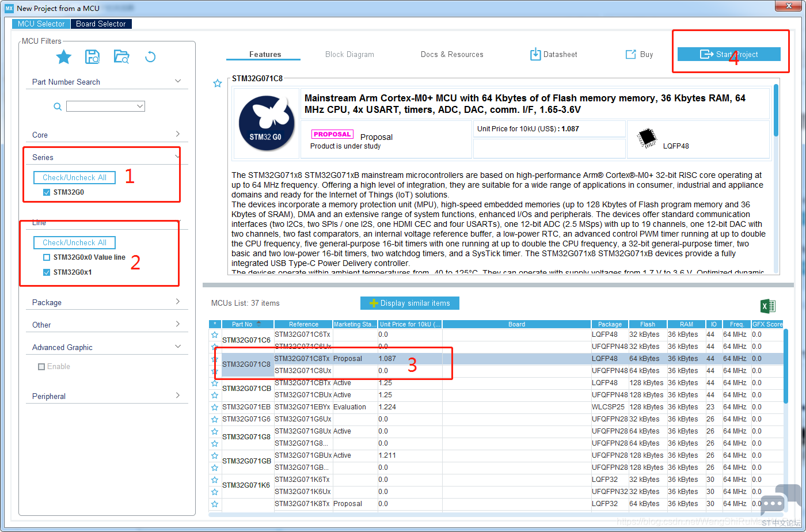Screen dimensions: 806x532
Task: Open the Datasheet download
Action: click(x=553, y=54)
